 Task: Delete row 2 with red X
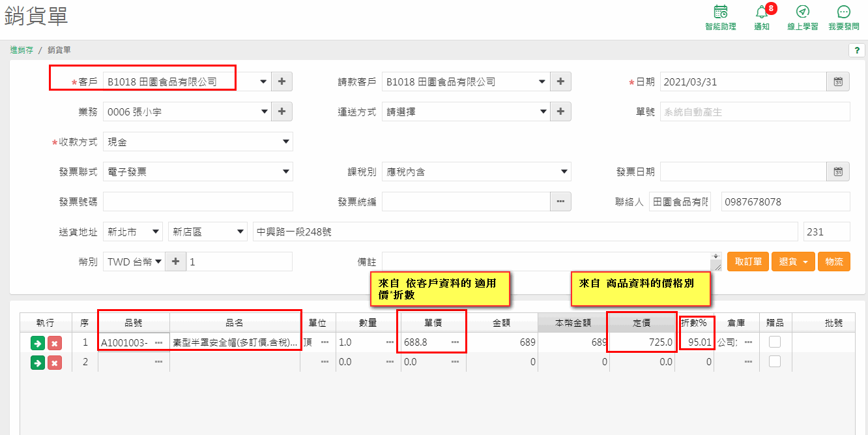point(55,363)
